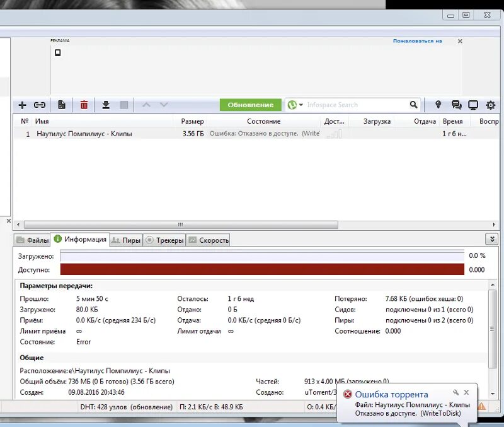Click into the Infospace Search field

pyautogui.click(x=355, y=105)
